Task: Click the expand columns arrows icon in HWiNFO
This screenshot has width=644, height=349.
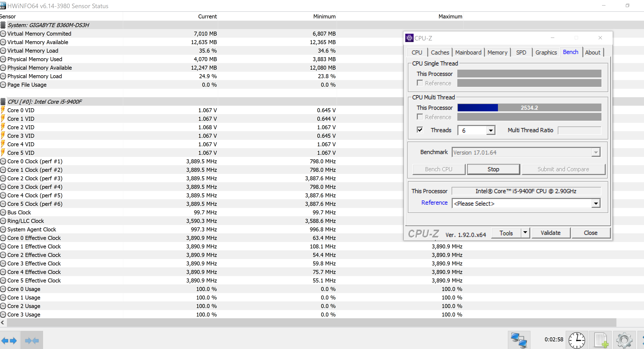Action: click(x=9, y=340)
